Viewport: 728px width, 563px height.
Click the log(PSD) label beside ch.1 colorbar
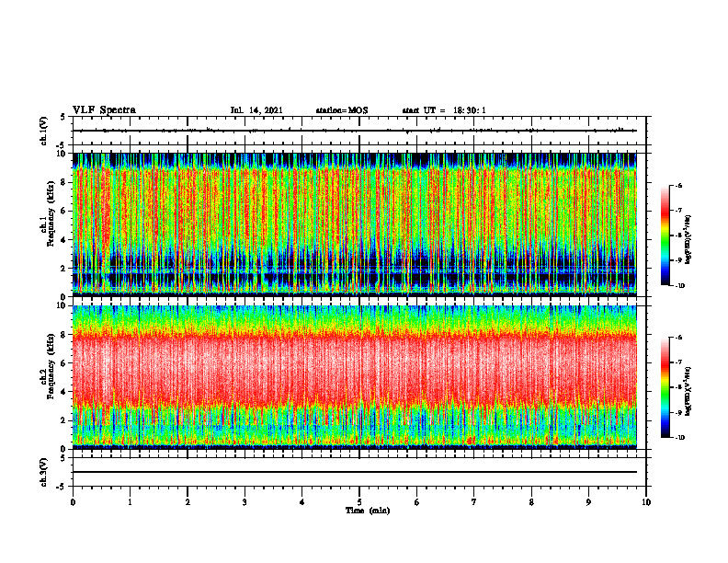[x=688, y=239]
